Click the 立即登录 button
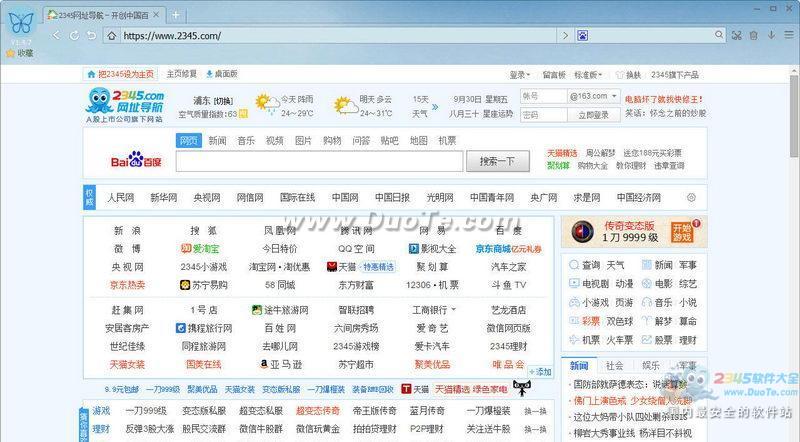 (x=594, y=115)
